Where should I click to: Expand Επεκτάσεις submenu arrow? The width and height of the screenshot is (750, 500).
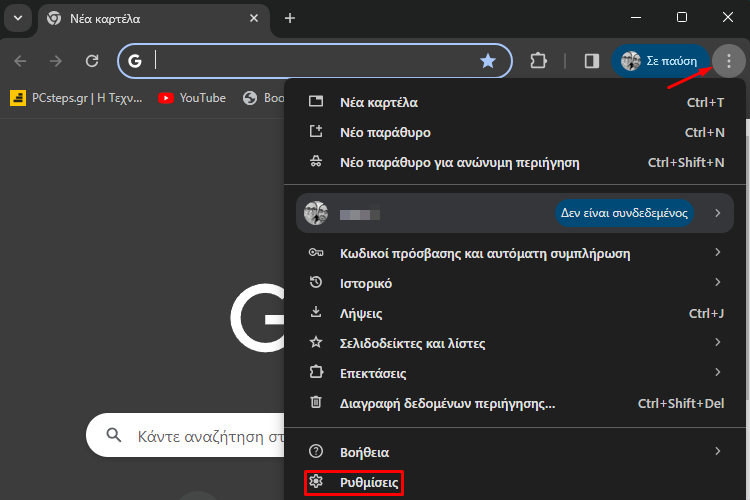[717, 372]
